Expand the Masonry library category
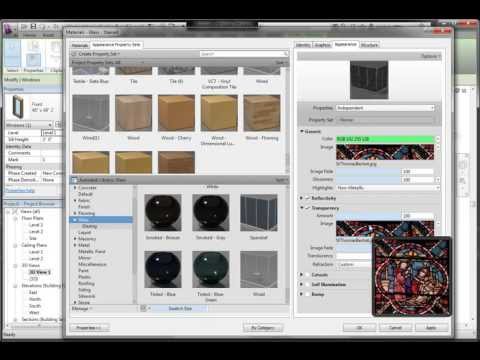The image size is (480, 360). click(x=75, y=239)
